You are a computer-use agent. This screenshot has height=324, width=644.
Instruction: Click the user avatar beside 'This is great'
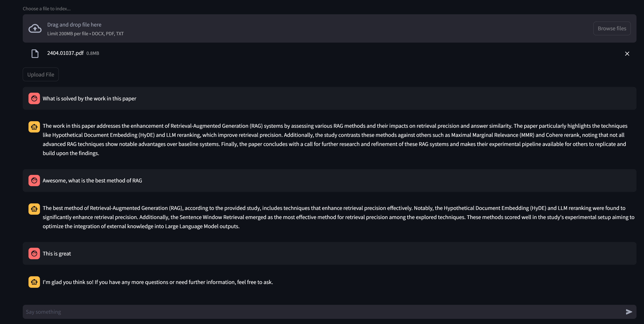(x=34, y=253)
